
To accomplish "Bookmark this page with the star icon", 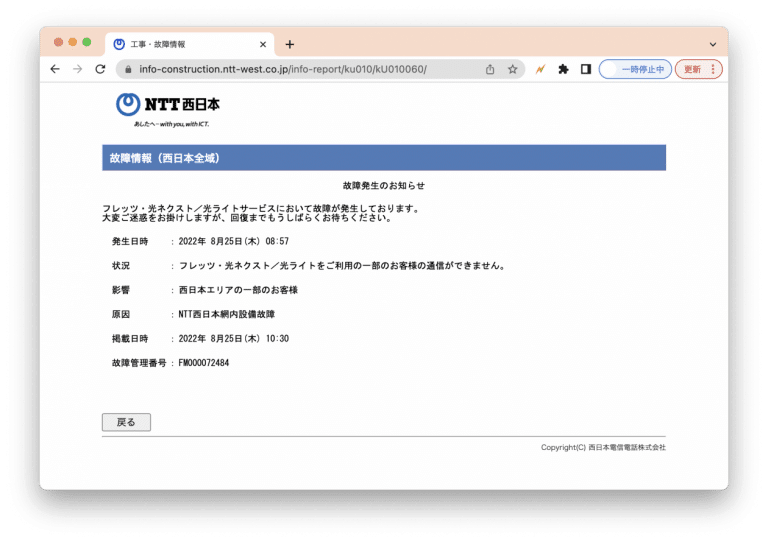I will pyautogui.click(x=512, y=69).
